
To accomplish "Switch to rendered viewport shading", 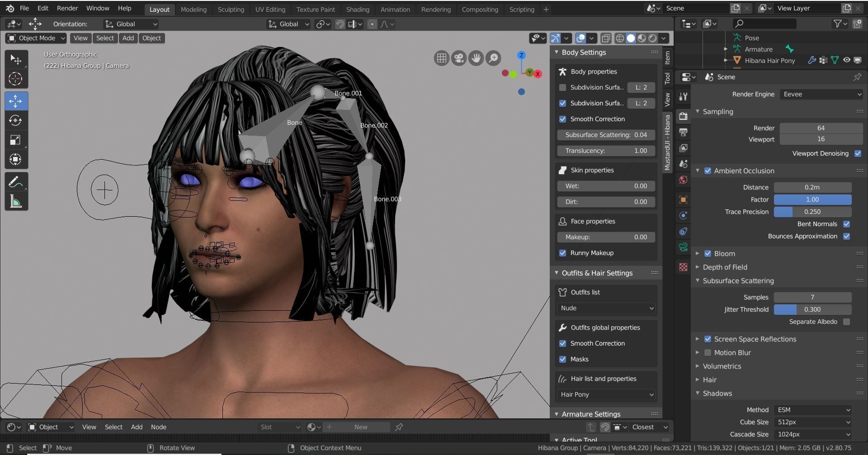I will [652, 38].
